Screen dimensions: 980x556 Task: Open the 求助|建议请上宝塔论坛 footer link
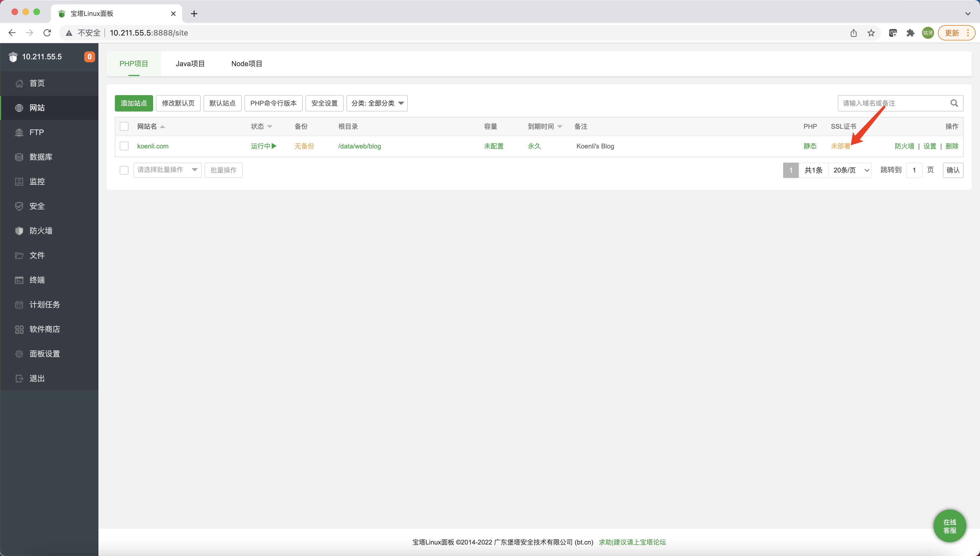pos(632,542)
